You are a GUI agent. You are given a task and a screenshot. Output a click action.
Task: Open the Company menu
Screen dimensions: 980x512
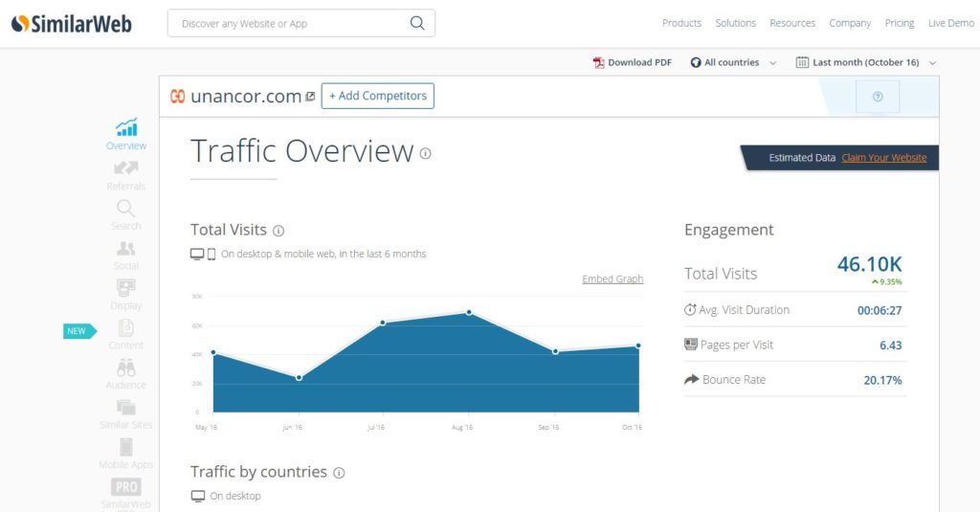point(850,23)
